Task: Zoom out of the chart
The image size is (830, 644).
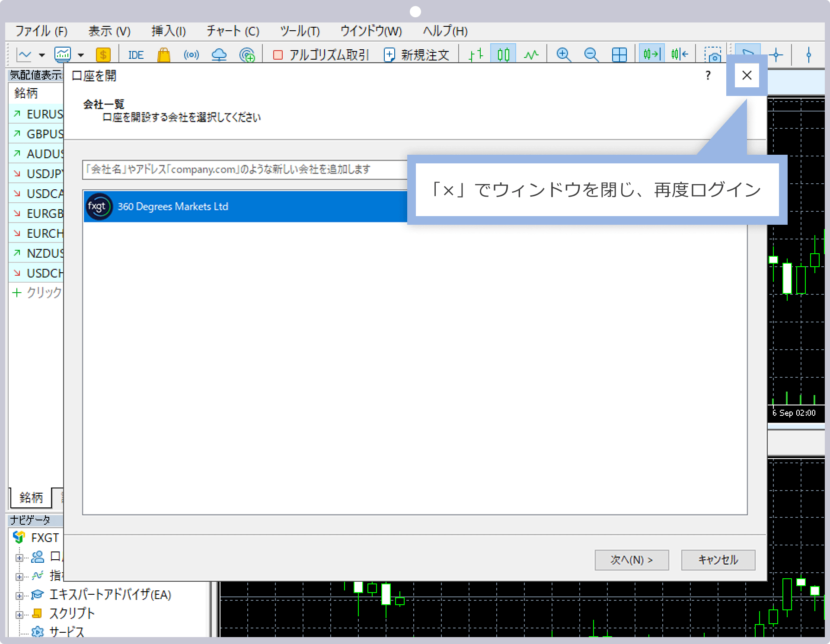Action: click(x=591, y=55)
